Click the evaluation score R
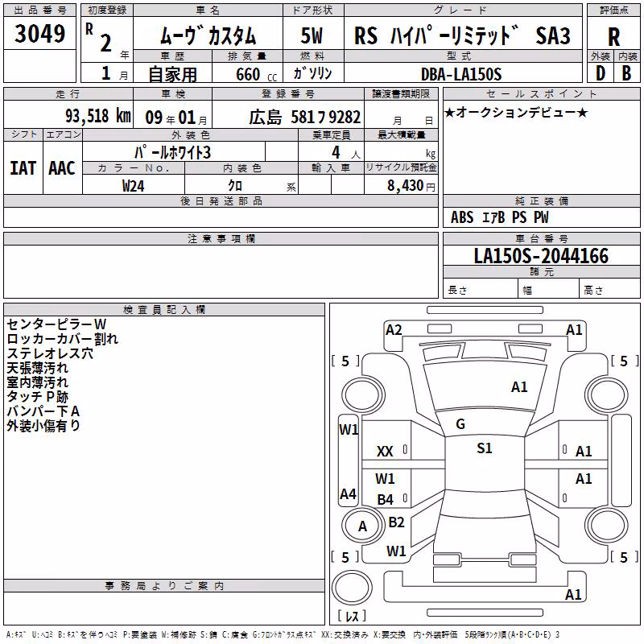The height and width of the screenshot is (644, 644). pyautogui.click(x=613, y=37)
